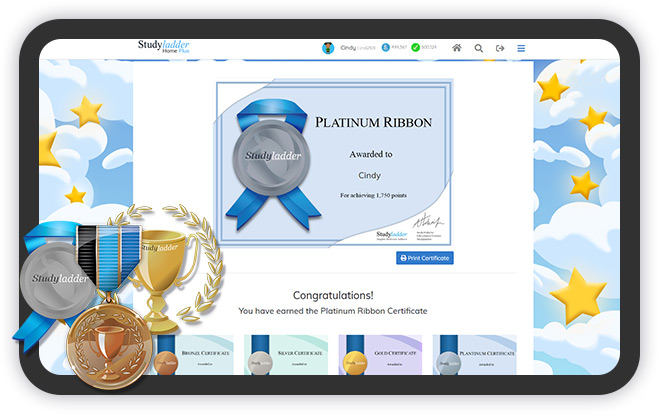Image resolution: width=659 pixels, height=414 pixels.
Task: Expand the hamburger menu
Action: [521, 48]
